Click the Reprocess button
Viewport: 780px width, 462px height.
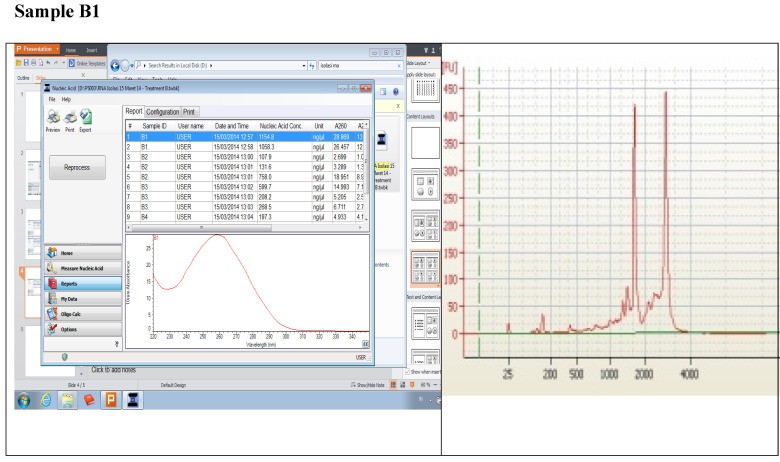[x=77, y=168]
